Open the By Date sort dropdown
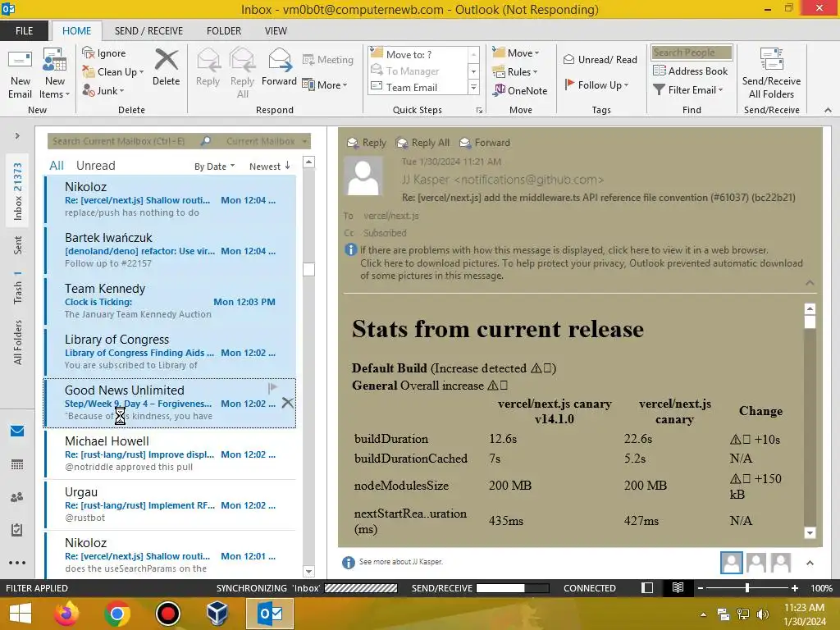 pyautogui.click(x=214, y=167)
